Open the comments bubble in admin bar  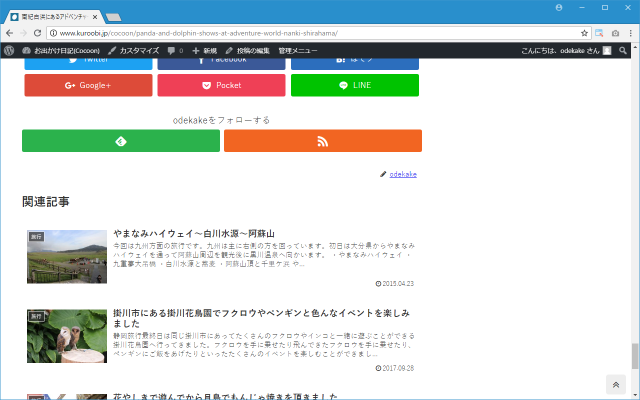(x=174, y=50)
